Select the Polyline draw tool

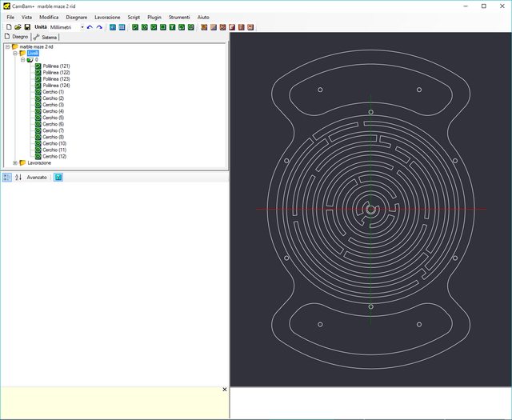[x=135, y=27]
